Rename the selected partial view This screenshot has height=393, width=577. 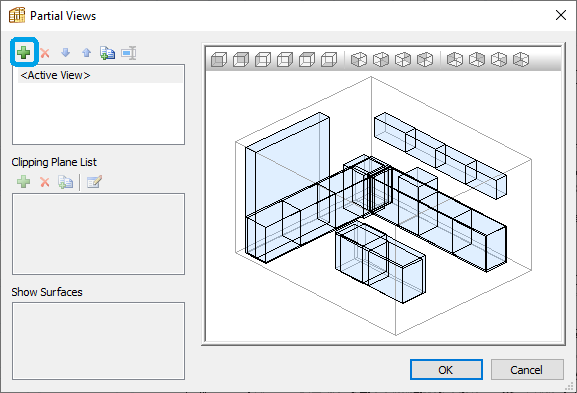pyautogui.click(x=129, y=53)
